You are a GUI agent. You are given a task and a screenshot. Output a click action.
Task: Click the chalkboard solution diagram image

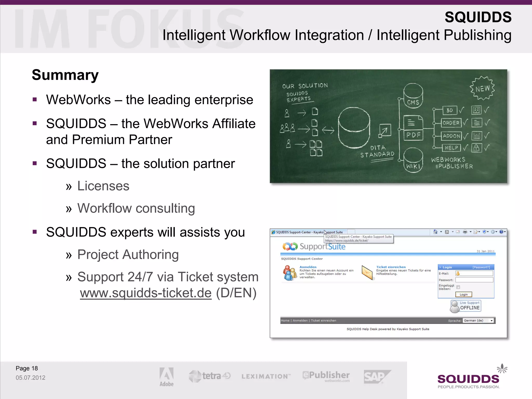388,126
